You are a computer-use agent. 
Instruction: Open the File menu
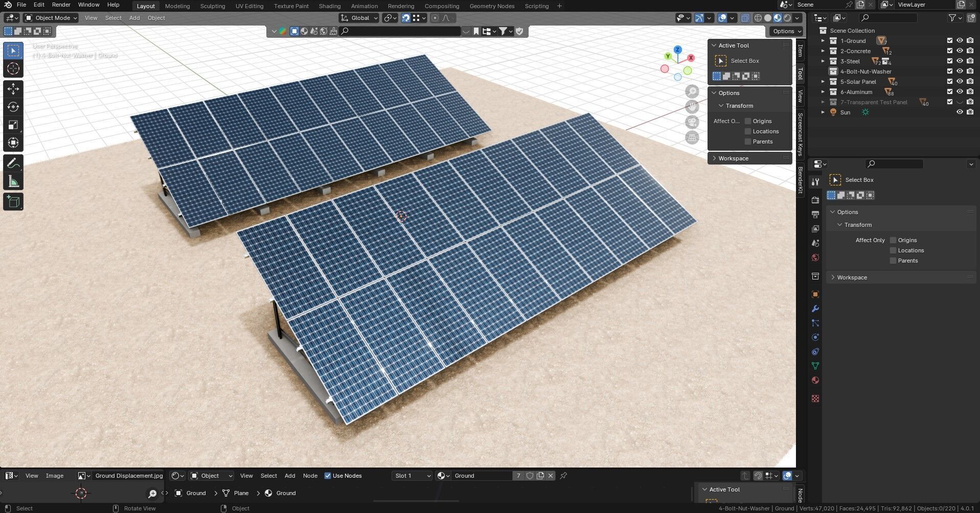click(21, 5)
